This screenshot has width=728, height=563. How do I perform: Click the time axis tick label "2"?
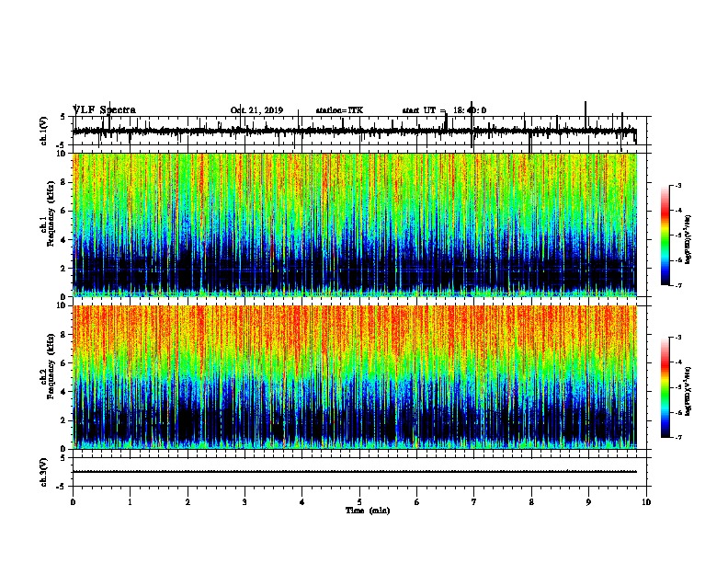(x=188, y=502)
